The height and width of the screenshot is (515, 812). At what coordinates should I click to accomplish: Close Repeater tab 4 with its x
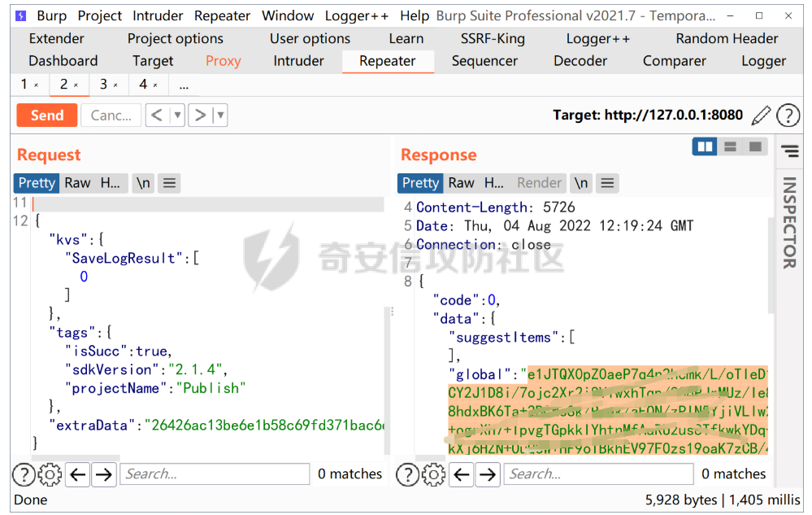154,85
